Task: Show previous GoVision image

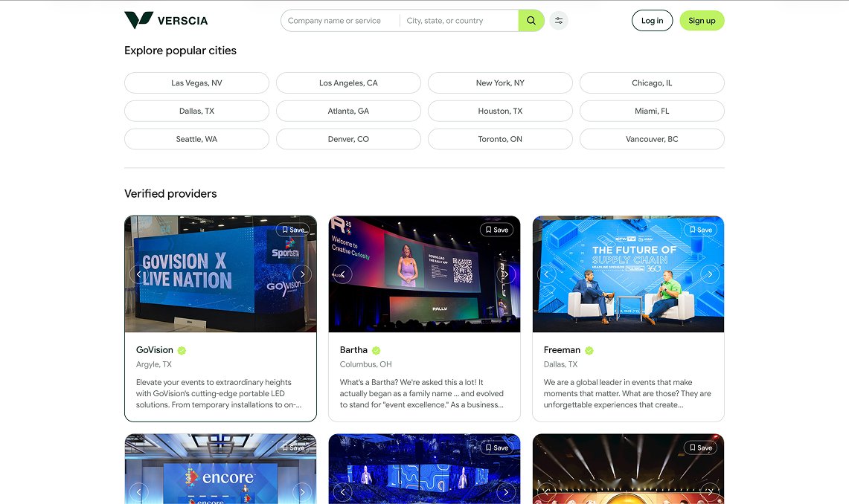Action: 138,274
